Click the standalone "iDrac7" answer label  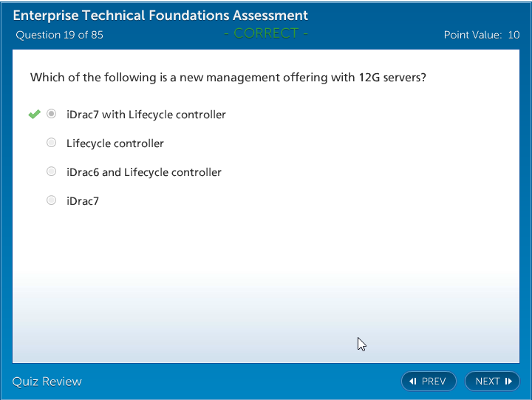pyautogui.click(x=83, y=200)
